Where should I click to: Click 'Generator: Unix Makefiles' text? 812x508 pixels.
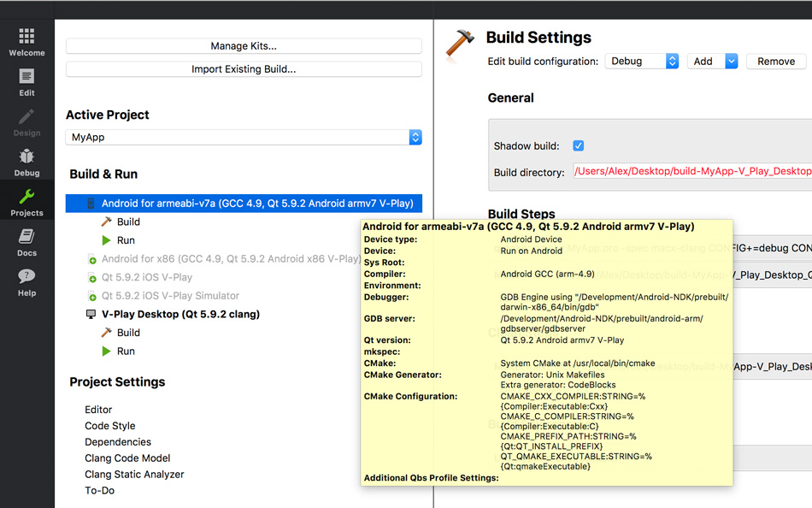(x=552, y=375)
